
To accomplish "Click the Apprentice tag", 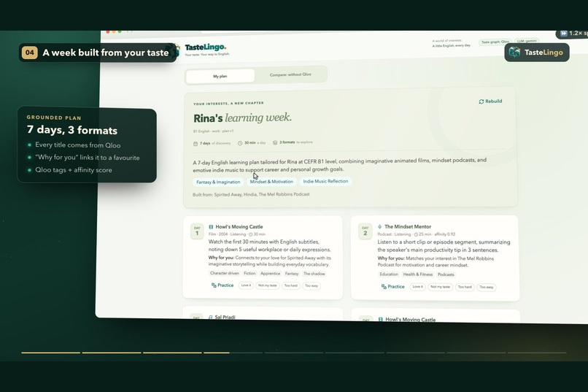I will [x=270, y=274].
